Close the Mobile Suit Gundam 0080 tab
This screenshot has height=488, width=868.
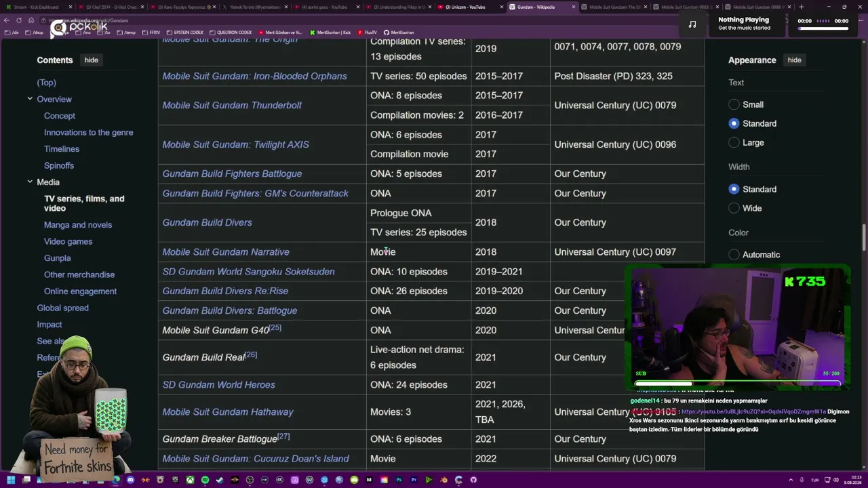tap(790, 7)
